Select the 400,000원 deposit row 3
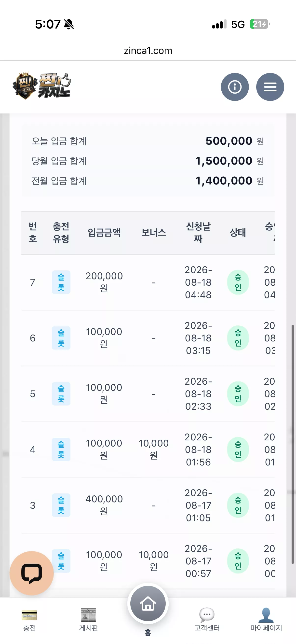The image size is (296, 644). point(148,505)
